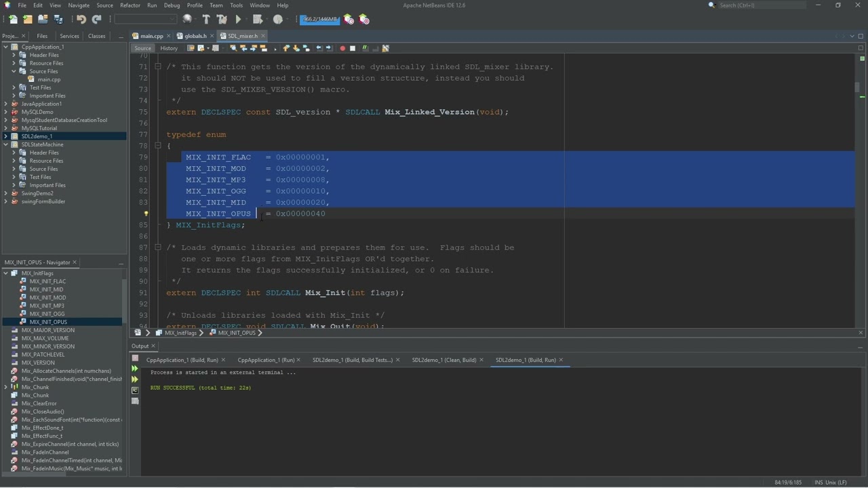Viewport: 868px width, 488px height.
Task: Click the Stop Macro Recording square icon
Action: click(353, 48)
